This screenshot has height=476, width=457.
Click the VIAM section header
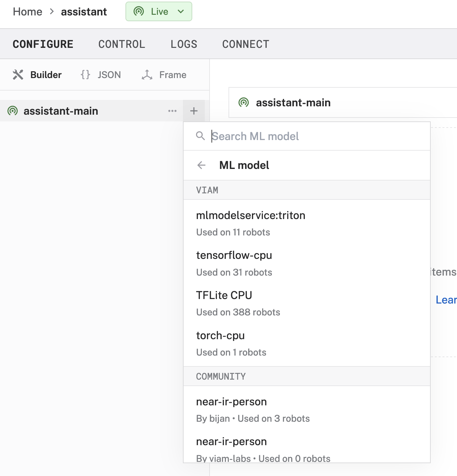pyautogui.click(x=307, y=190)
